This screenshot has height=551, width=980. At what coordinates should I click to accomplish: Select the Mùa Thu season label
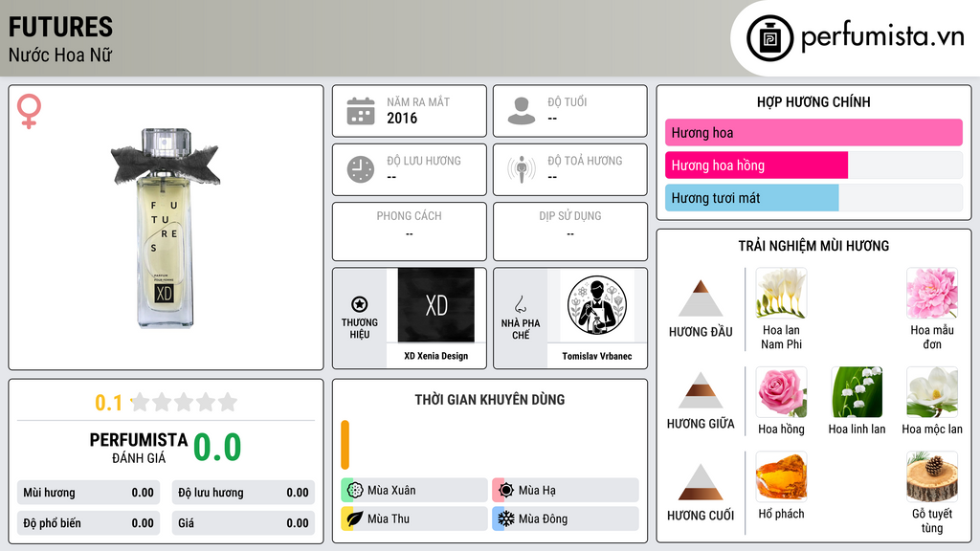pyautogui.click(x=389, y=518)
